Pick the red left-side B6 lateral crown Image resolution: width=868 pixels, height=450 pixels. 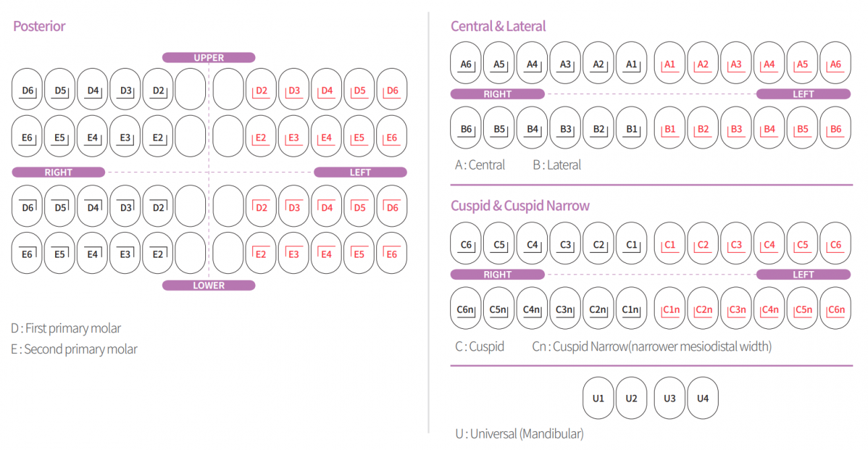point(835,128)
